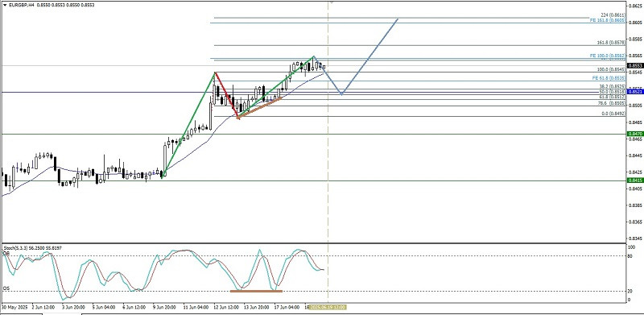Select the 0.0 (0.8492) Fibonacci label
This screenshot has height=315, width=644.
613,114
